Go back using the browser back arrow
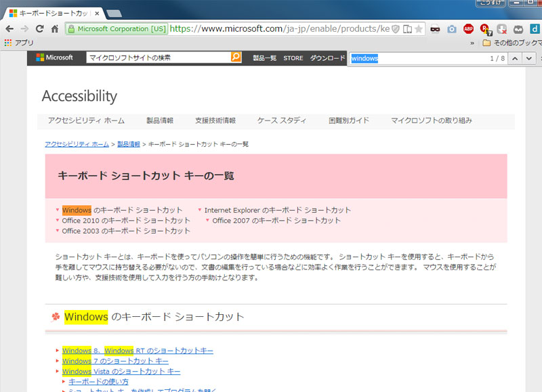Viewport: 542px width, 392px height. click(9, 28)
